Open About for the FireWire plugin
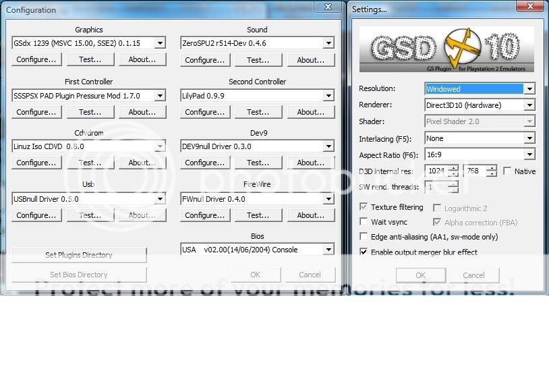This screenshot has height=392, width=549. click(x=311, y=215)
